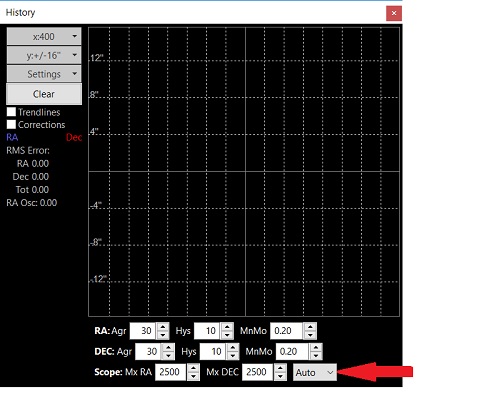Select the red Dec color label
The image size is (500, 399).
tap(74, 137)
